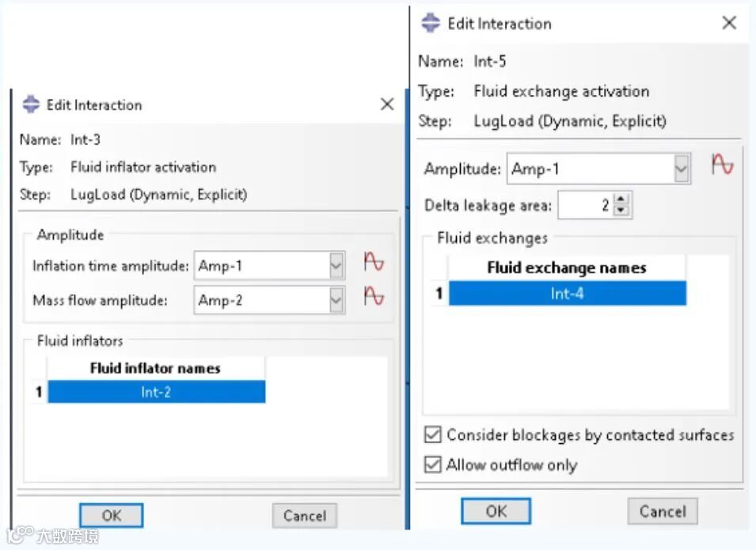
Task: Confirm OK in fluid exchange activation dialog
Action: coord(496,511)
